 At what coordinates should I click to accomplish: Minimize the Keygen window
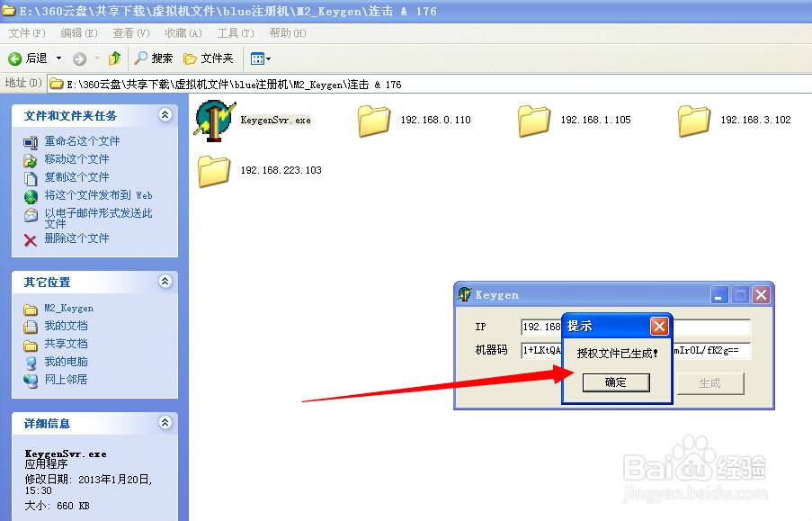(719, 295)
